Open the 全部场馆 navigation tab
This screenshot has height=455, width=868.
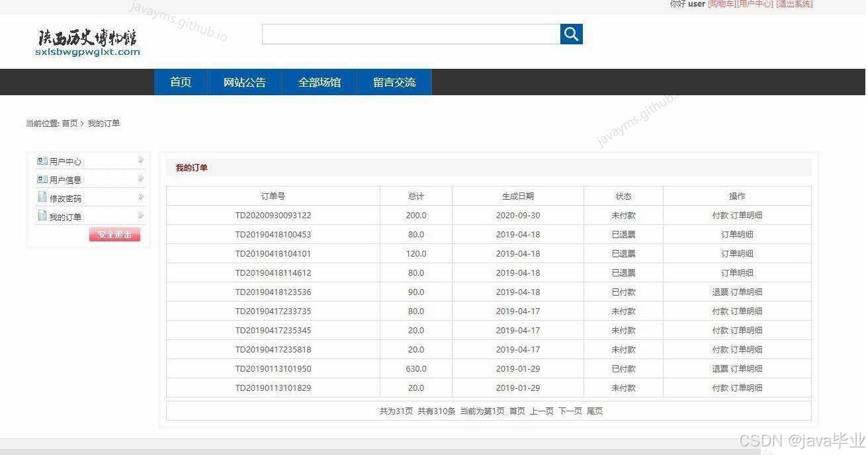tap(320, 82)
